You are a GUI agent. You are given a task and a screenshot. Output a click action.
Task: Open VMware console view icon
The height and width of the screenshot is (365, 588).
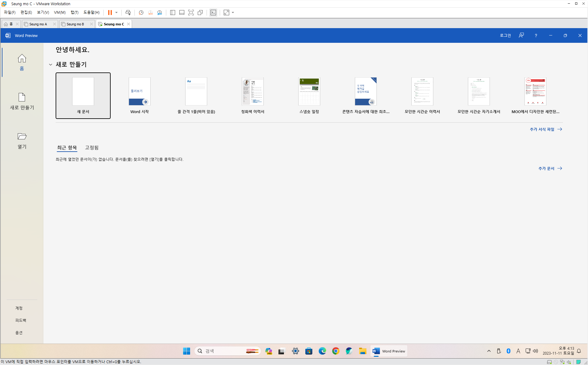coord(213,13)
